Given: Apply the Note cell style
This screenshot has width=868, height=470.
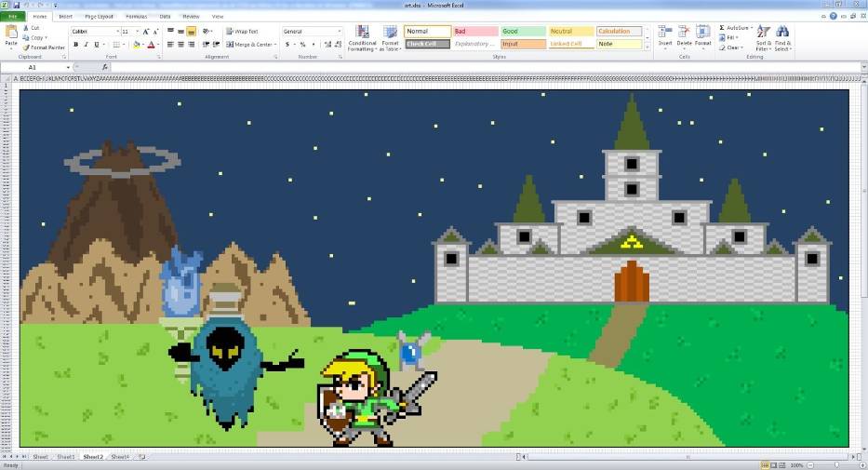Looking at the screenshot, I should [x=619, y=45].
